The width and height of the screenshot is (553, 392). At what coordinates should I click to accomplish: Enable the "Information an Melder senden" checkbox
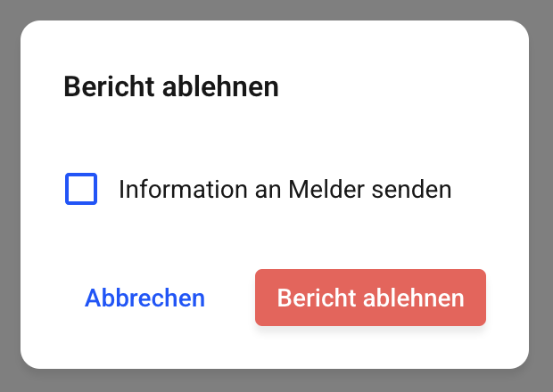[x=81, y=189]
